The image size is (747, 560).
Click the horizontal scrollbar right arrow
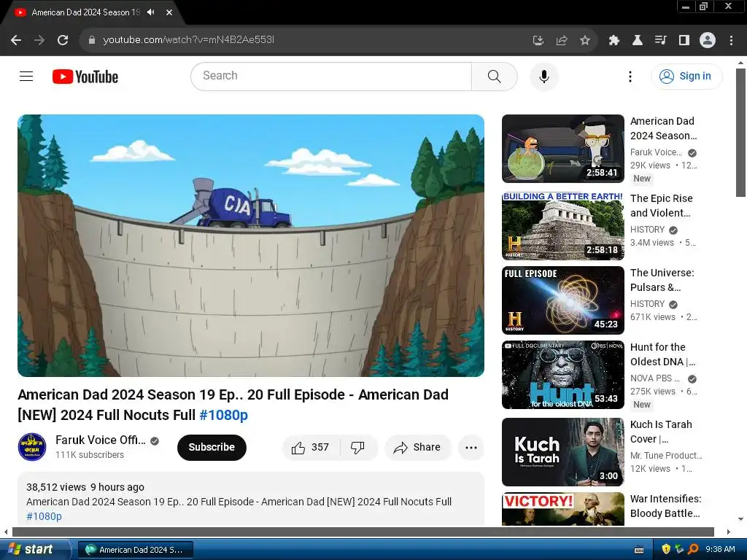pyautogui.click(x=728, y=532)
